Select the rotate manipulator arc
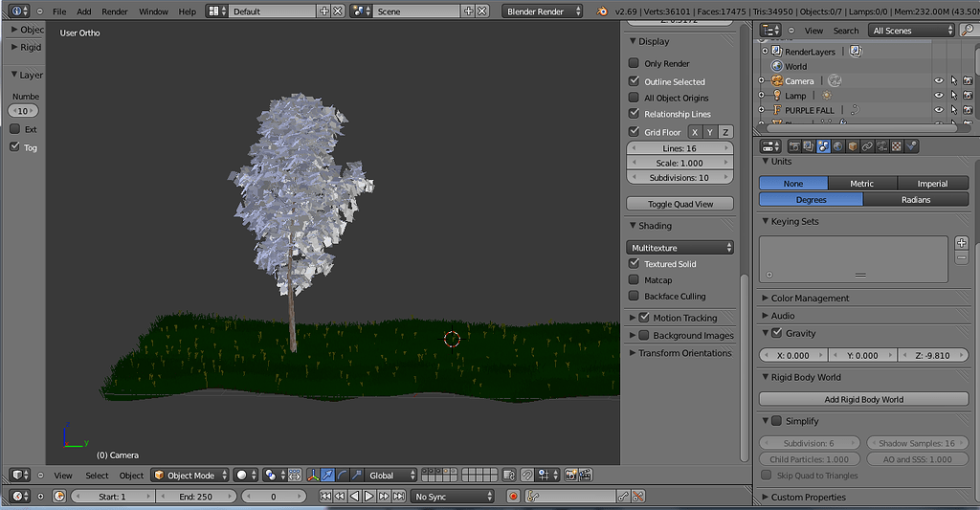 [342, 476]
